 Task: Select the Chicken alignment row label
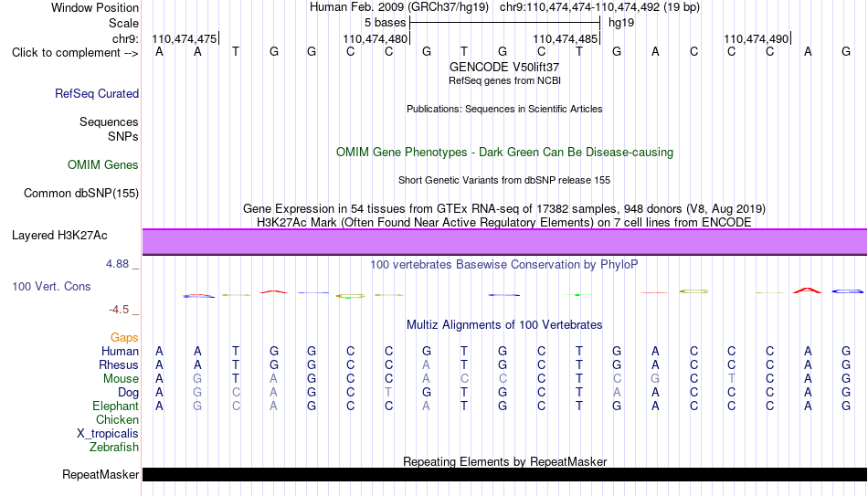[117, 420]
